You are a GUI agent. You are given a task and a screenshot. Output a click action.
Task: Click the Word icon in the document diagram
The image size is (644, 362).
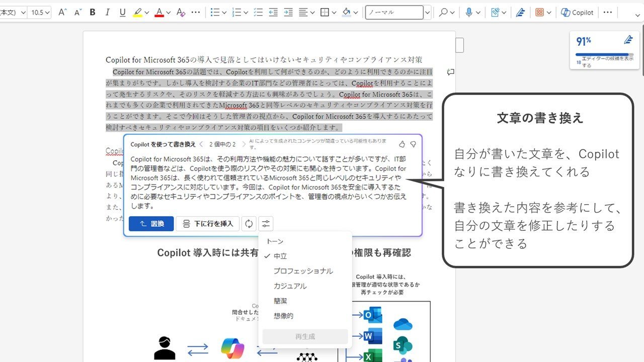pos(373,335)
